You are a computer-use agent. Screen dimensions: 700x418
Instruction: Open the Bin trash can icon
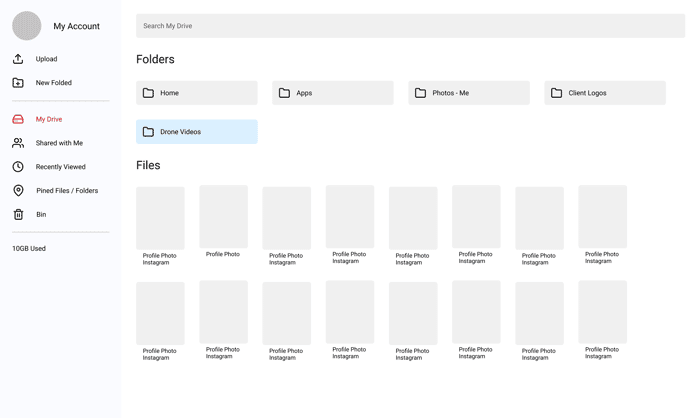click(x=18, y=214)
